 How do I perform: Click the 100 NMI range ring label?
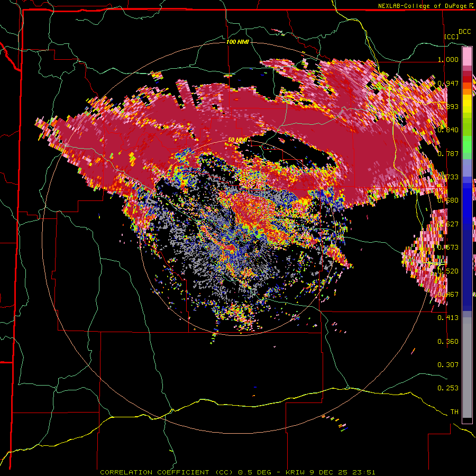pos(237,42)
